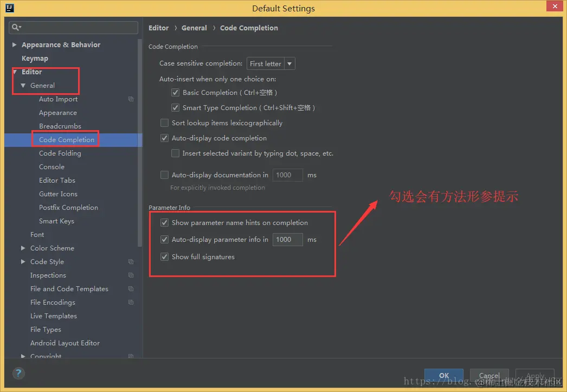Uncheck the Auto-display parameter info checkbox
This screenshot has height=392, width=567.
(x=165, y=240)
